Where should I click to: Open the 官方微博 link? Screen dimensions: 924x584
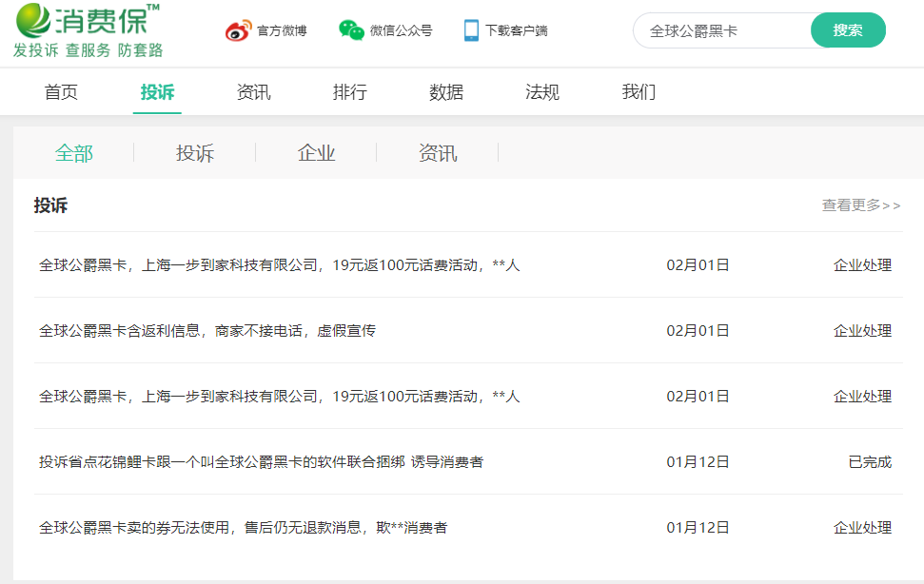[x=282, y=30]
